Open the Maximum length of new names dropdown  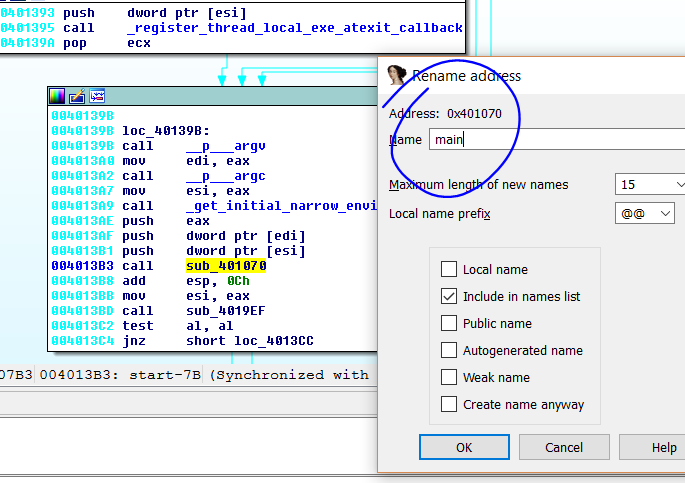(650, 184)
